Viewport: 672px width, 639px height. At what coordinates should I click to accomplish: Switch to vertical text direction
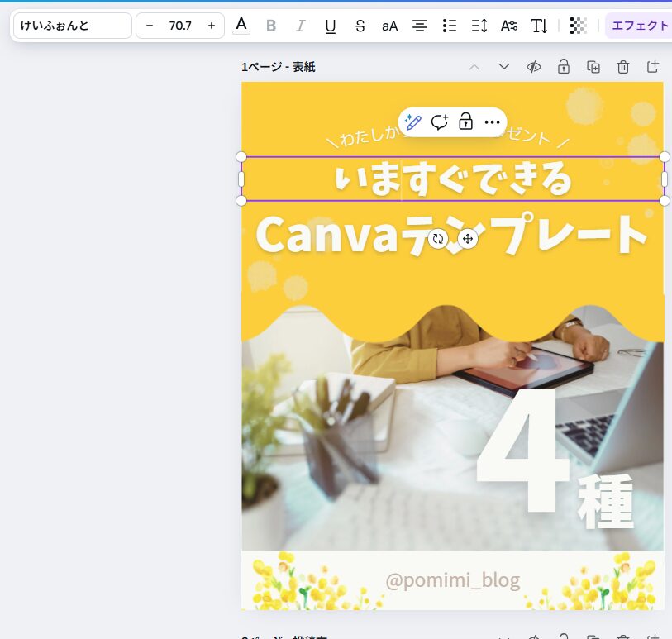539,26
